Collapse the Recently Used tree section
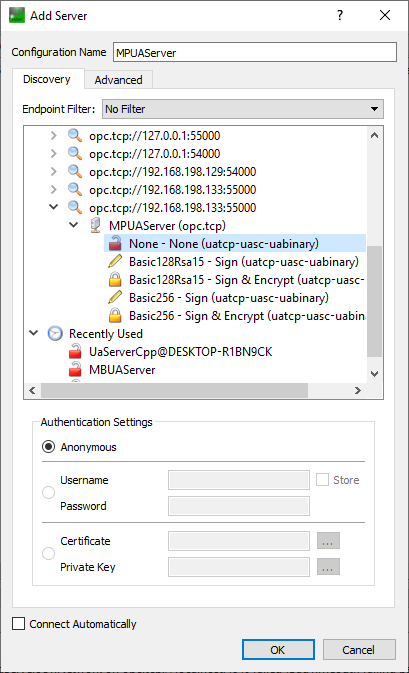Screen dimensions: 409x673 33,333
